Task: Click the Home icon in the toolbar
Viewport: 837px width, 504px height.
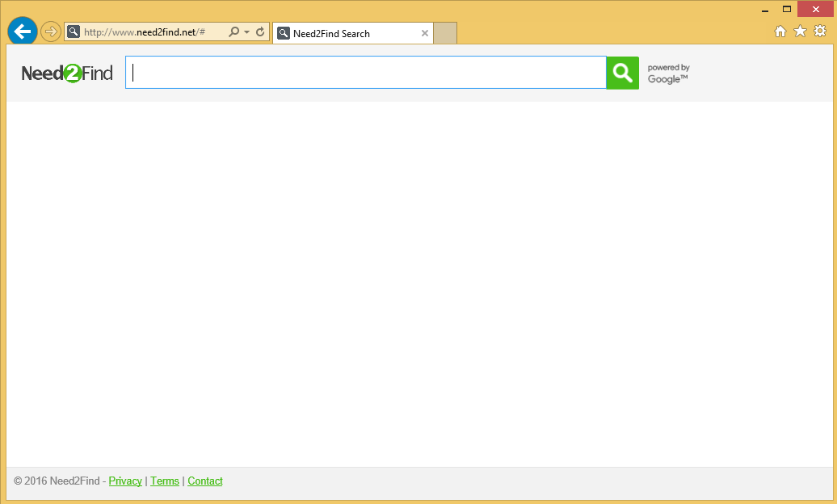Action: point(780,31)
